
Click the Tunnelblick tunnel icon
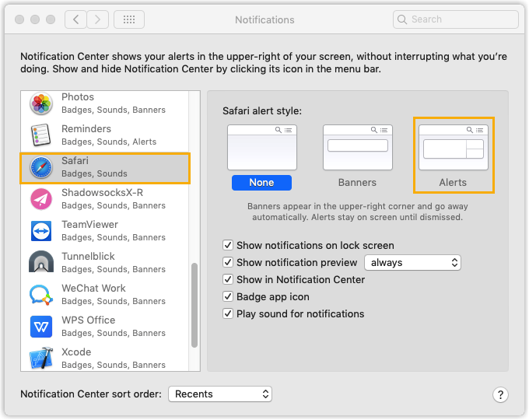coord(41,261)
